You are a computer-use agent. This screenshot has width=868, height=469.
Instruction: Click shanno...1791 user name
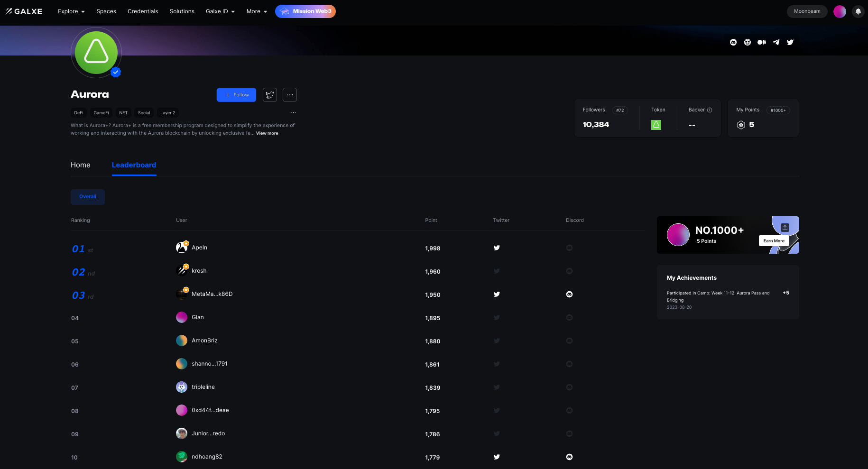click(210, 364)
